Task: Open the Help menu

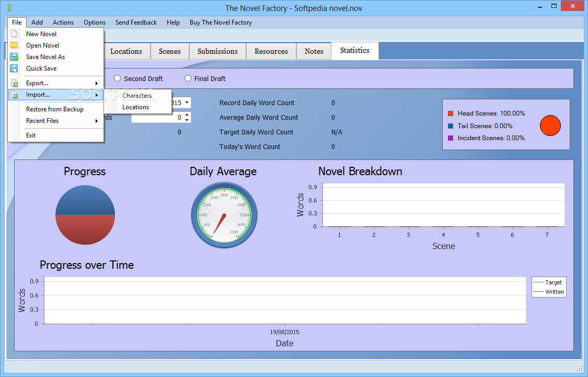Action: [x=173, y=22]
